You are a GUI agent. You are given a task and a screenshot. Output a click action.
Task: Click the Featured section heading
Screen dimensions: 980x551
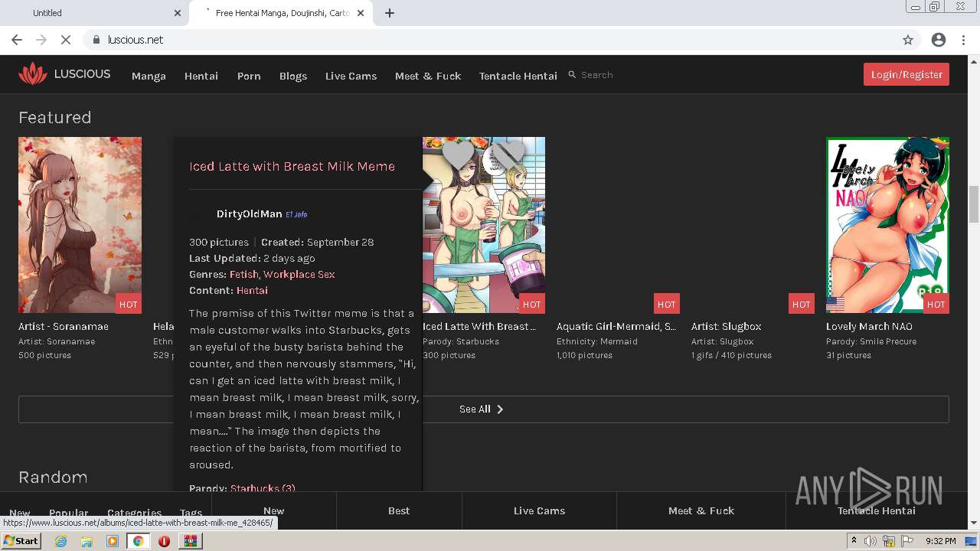[x=55, y=117]
